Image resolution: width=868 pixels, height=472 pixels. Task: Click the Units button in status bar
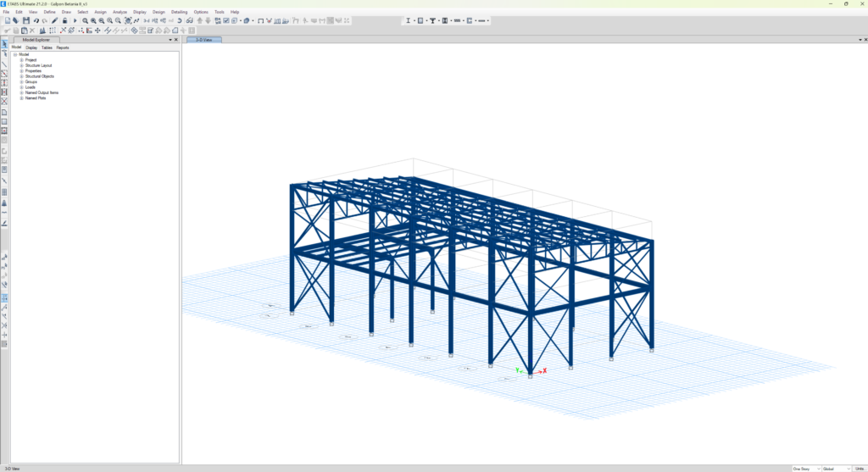pyautogui.click(x=860, y=469)
